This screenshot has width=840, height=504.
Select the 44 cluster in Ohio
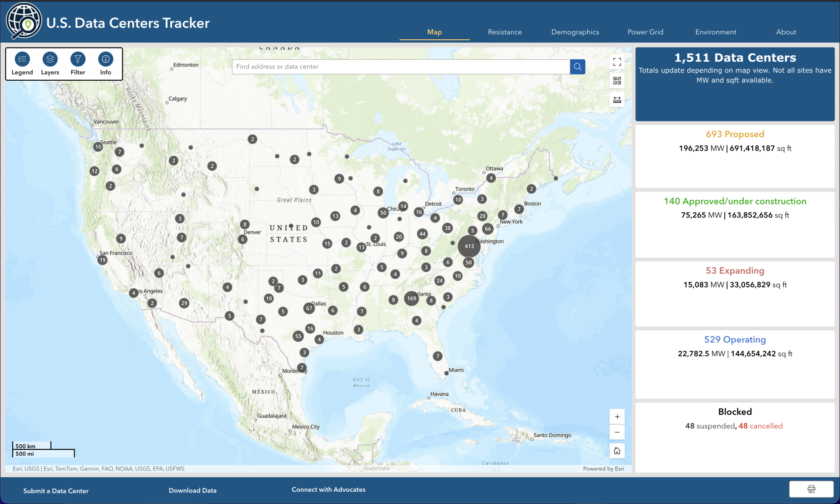[x=422, y=234]
